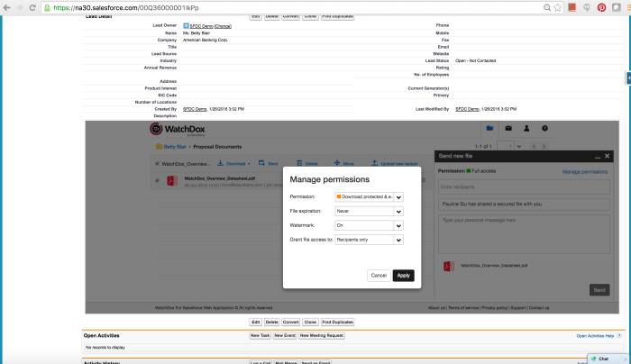The width and height of the screenshot is (631, 364).
Task: Open SFDC Demo in the Lead Owner row
Action: pyautogui.click(x=201, y=26)
